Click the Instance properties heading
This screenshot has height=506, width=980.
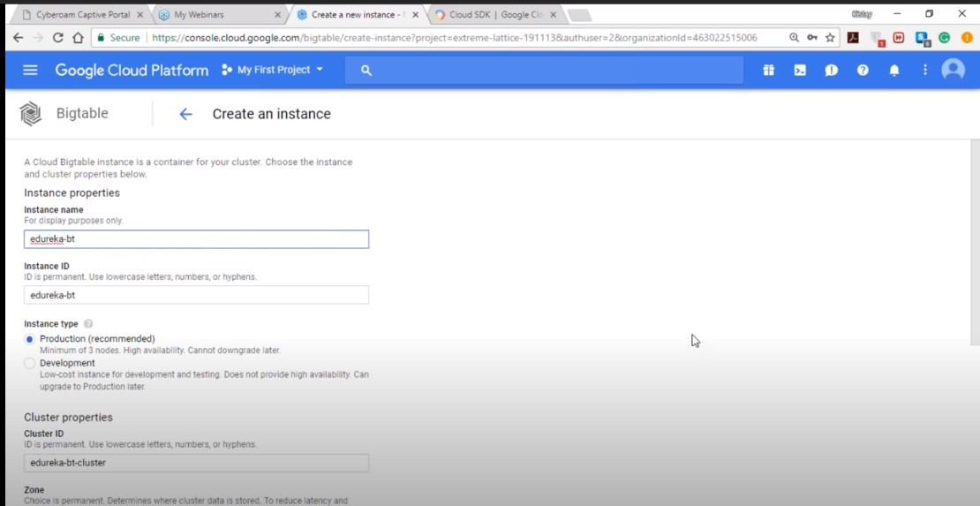(72, 193)
